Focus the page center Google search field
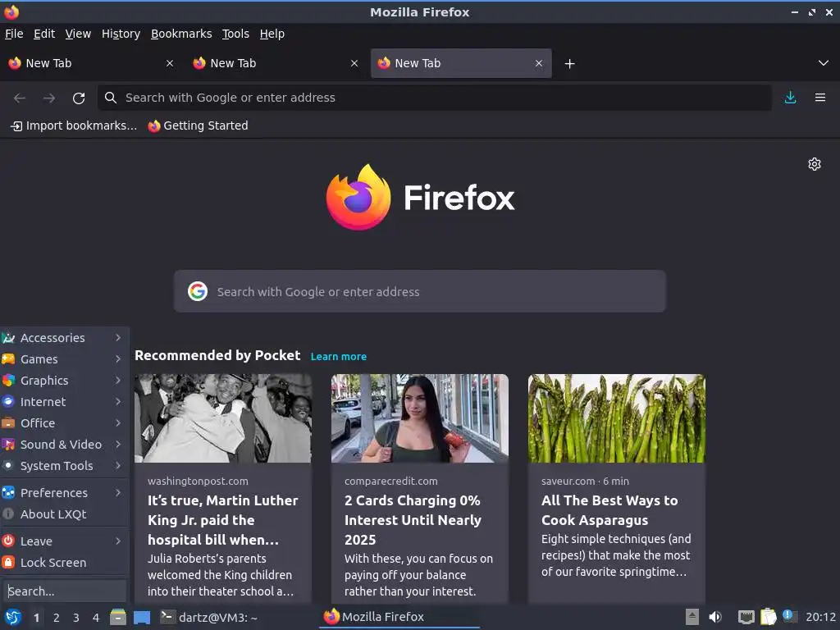This screenshot has width=840, height=630. [419, 291]
